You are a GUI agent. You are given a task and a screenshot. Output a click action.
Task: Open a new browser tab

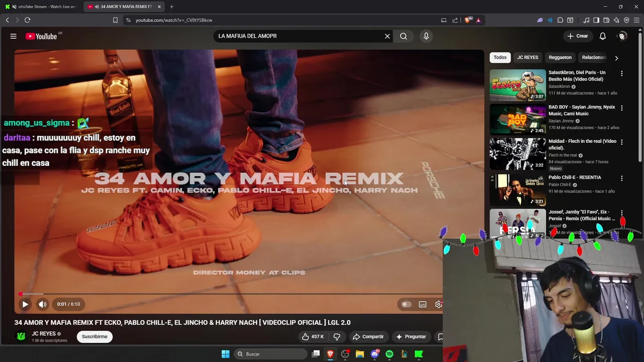click(x=172, y=7)
